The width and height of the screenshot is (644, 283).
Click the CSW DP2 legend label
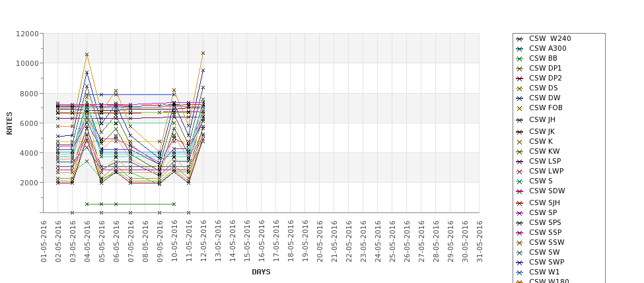(545, 78)
